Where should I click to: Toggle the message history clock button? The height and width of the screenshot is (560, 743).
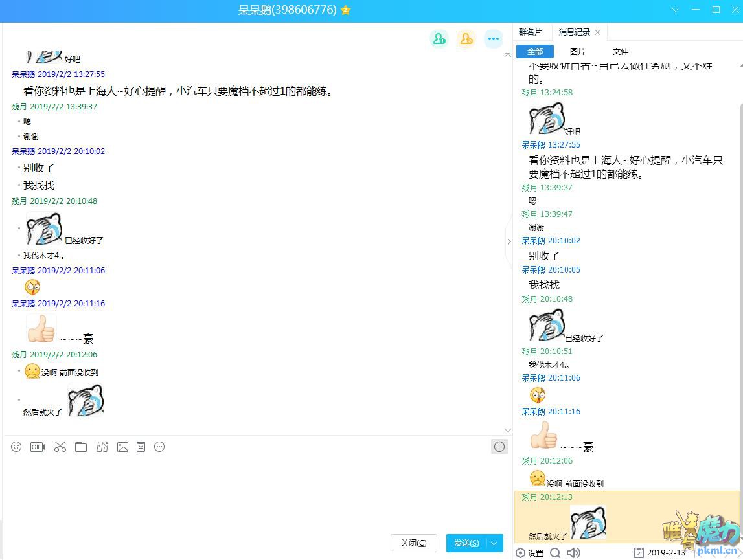click(499, 447)
